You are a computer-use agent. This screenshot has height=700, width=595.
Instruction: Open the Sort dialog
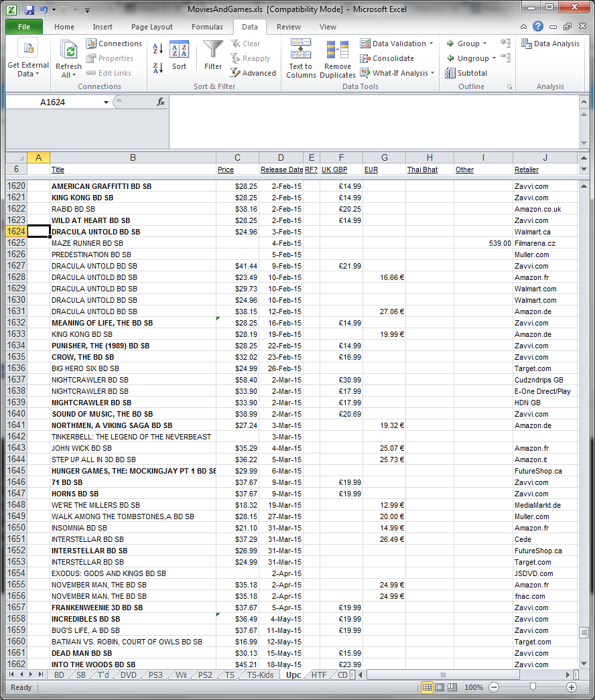coord(179,56)
